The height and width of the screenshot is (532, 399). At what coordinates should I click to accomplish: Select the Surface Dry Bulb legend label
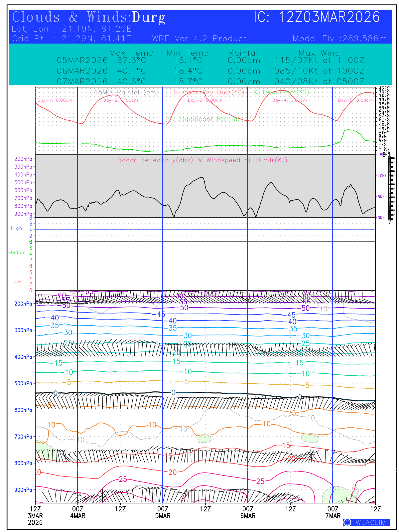[209, 92]
